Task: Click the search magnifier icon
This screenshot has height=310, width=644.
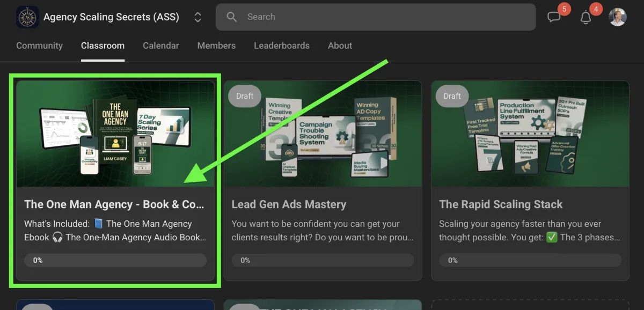Action: click(232, 17)
